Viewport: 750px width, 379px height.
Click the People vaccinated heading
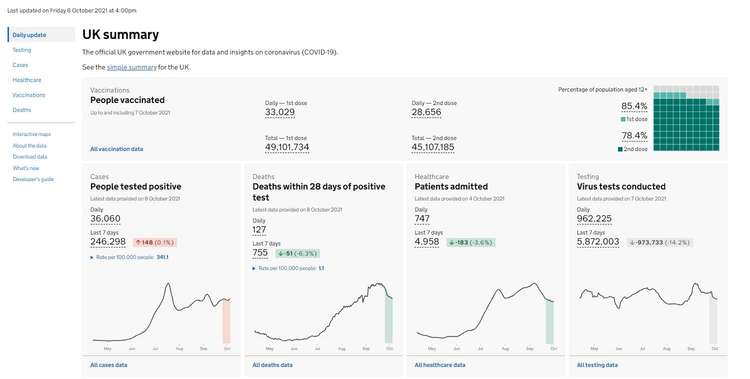[127, 100]
